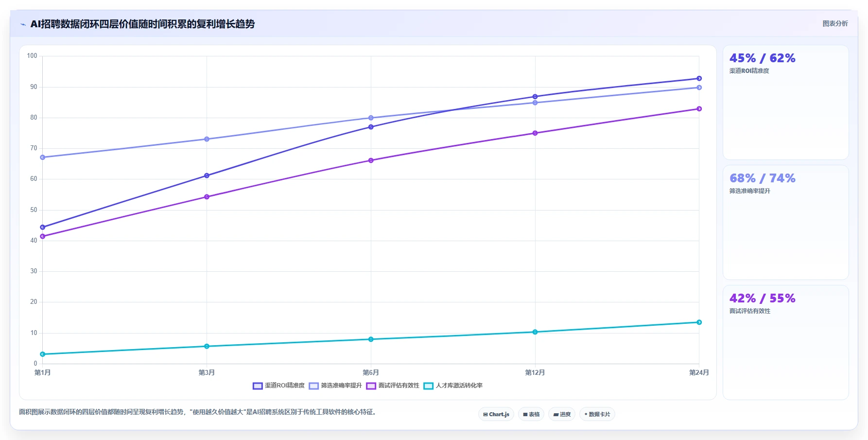Image resolution: width=868 pixels, height=440 pixels.
Task: Click the 人才库激活转化率 data point at 第12月
Action: [x=535, y=332]
